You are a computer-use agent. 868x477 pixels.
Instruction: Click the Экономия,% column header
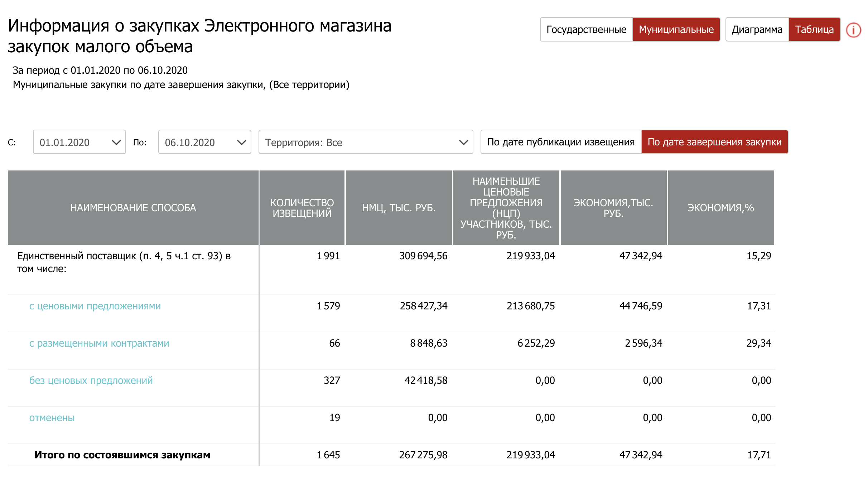(720, 208)
